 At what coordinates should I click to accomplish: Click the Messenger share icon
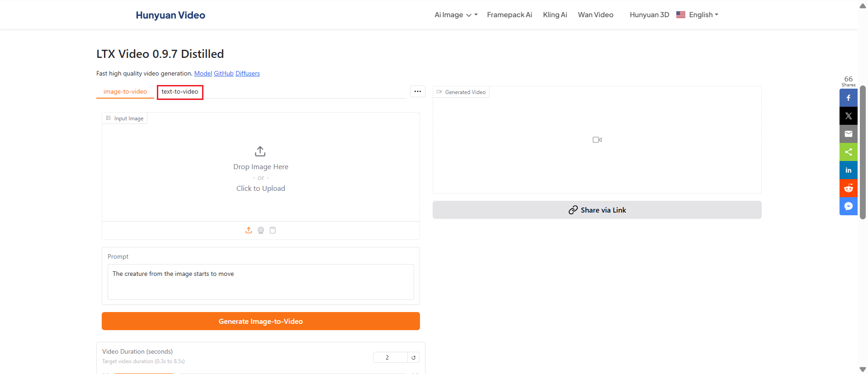point(849,206)
